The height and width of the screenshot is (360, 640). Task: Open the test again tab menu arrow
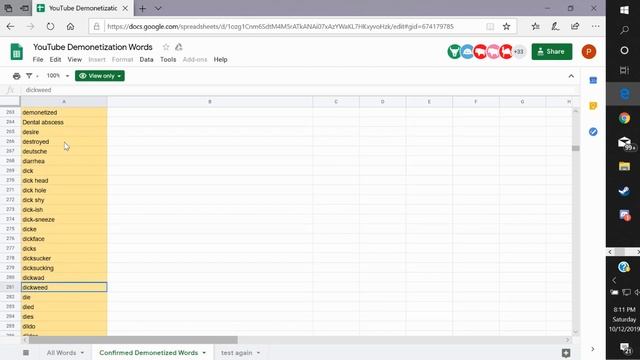pos(258,353)
